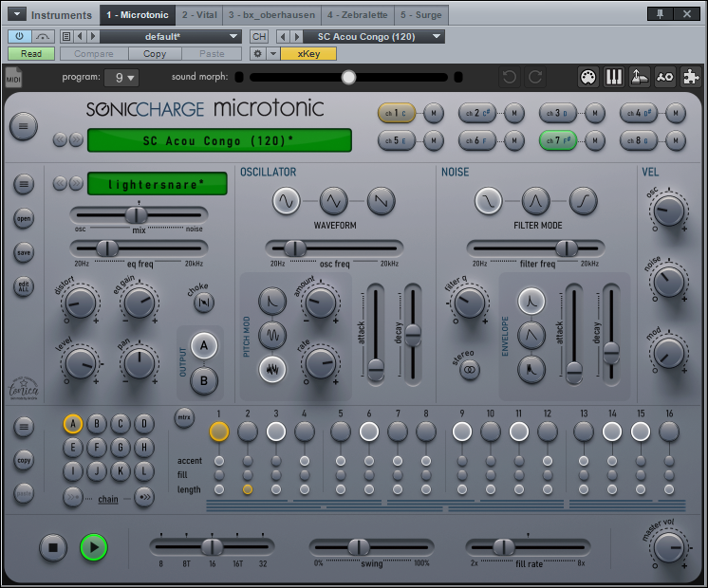The width and height of the screenshot is (708, 588).
Task: Switch to the 4 - Zebralette tab
Action: [x=357, y=15]
